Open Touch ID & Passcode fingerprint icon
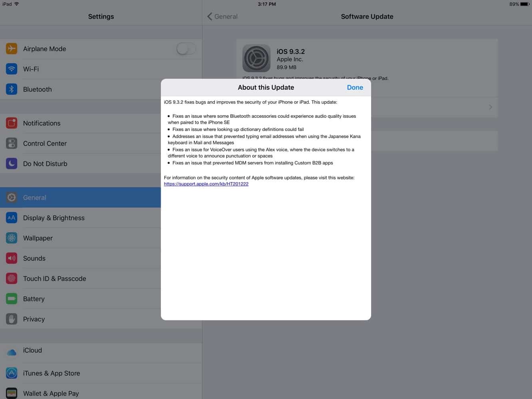 (x=12, y=278)
